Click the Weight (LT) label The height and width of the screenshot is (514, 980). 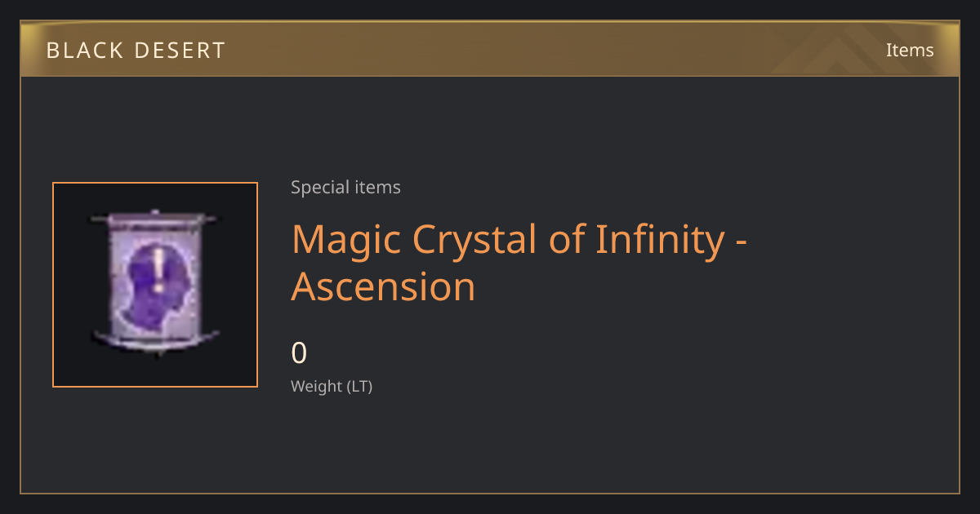click(x=332, y=386)
